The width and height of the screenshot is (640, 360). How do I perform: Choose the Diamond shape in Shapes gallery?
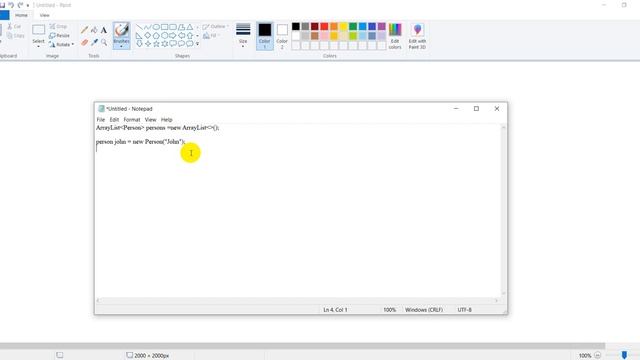tap(148, 36)
